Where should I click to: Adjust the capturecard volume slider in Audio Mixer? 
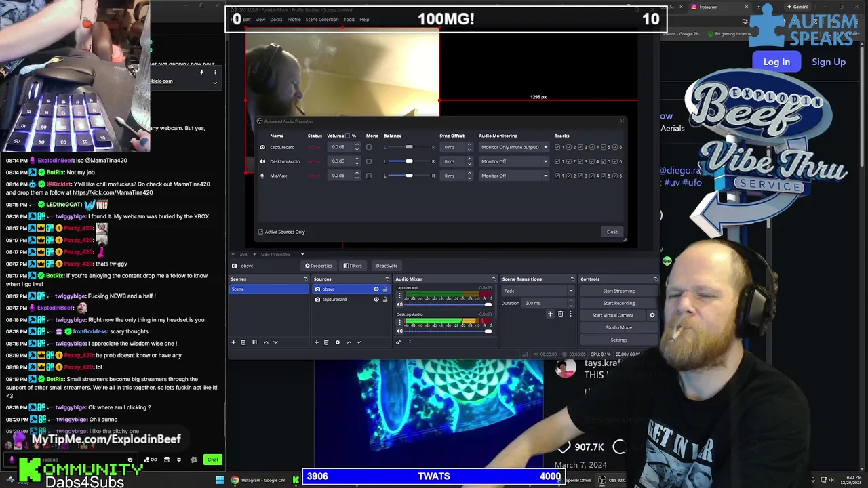click(x=448, y=304)
